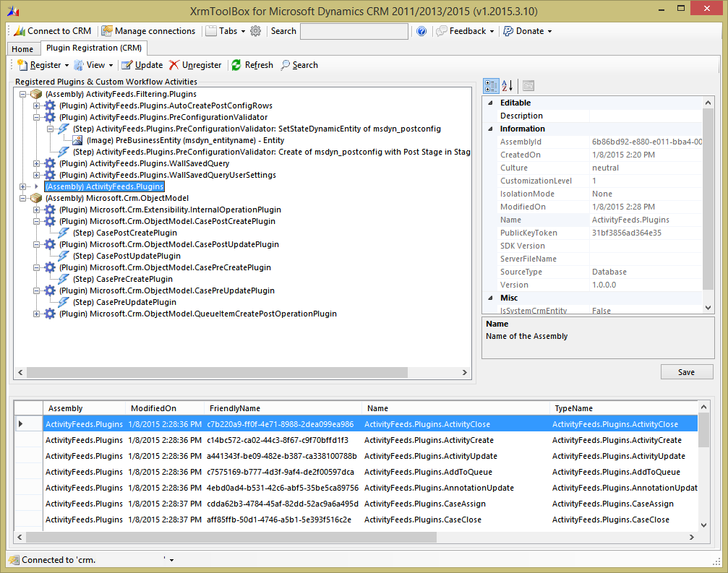Select the ActivityFeeds.Plugins.CaseAssign name cell
This screenshot has height=573, width=728.
pos(455,504)
